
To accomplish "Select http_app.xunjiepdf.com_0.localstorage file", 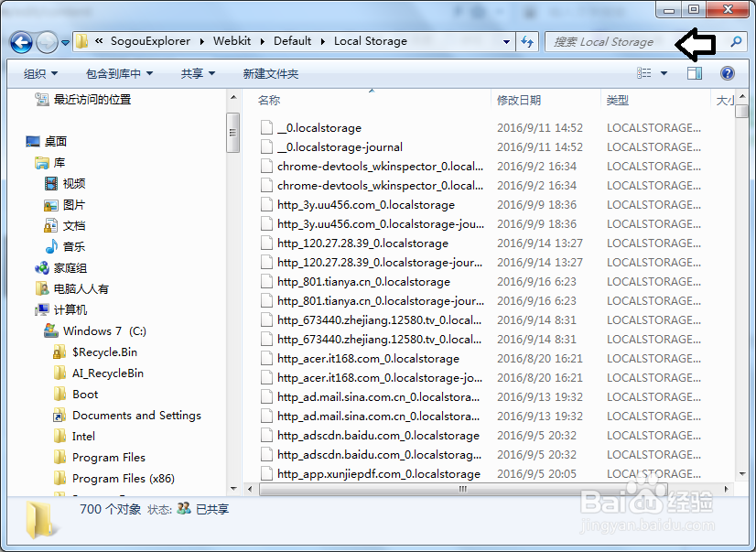I will [x=379, y=474].
